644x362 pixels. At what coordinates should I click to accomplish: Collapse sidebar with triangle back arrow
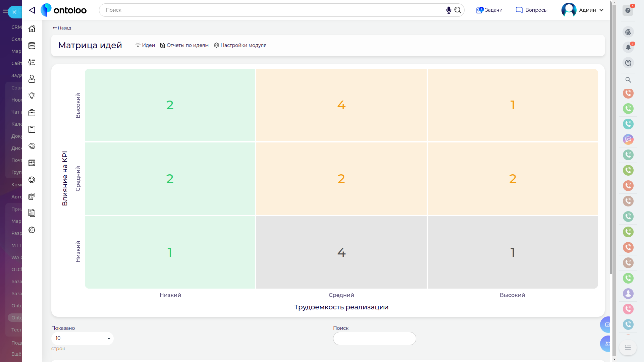pos(32,10)
